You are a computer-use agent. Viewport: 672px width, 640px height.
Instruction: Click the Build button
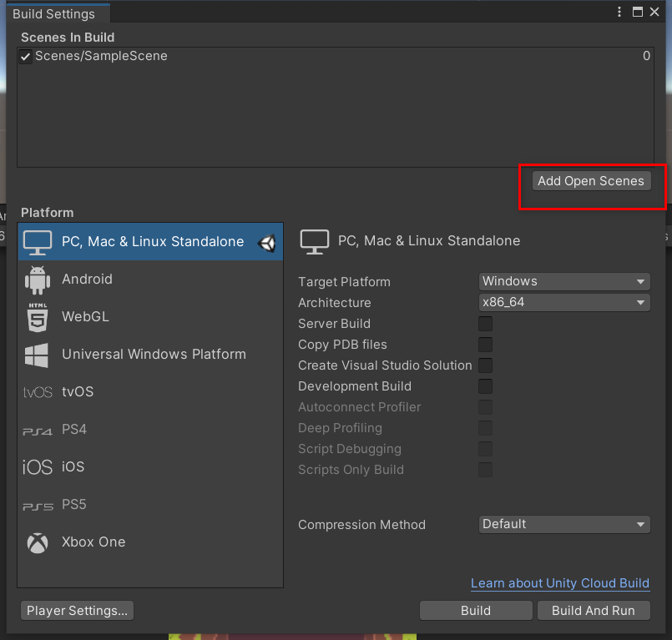476,611
